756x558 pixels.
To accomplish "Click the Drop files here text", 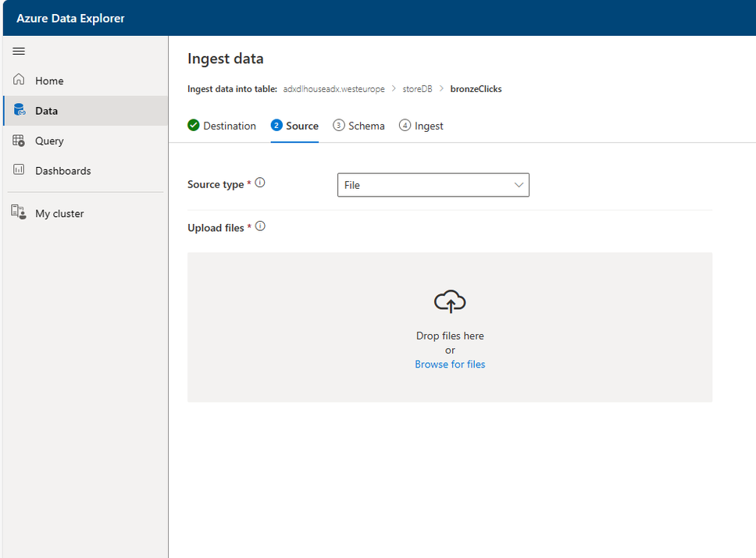I will [x=450, y=336].
